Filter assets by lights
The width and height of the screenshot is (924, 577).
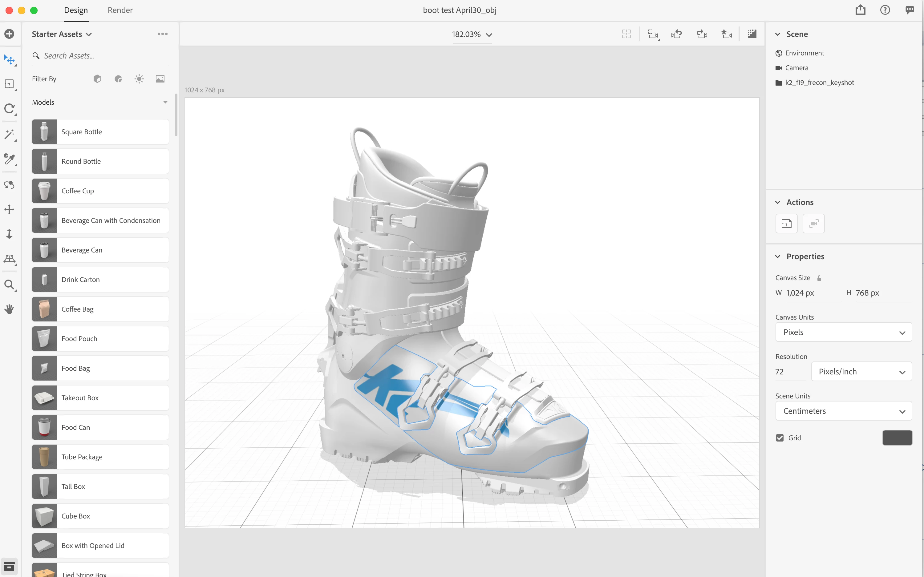click(139, 79)
